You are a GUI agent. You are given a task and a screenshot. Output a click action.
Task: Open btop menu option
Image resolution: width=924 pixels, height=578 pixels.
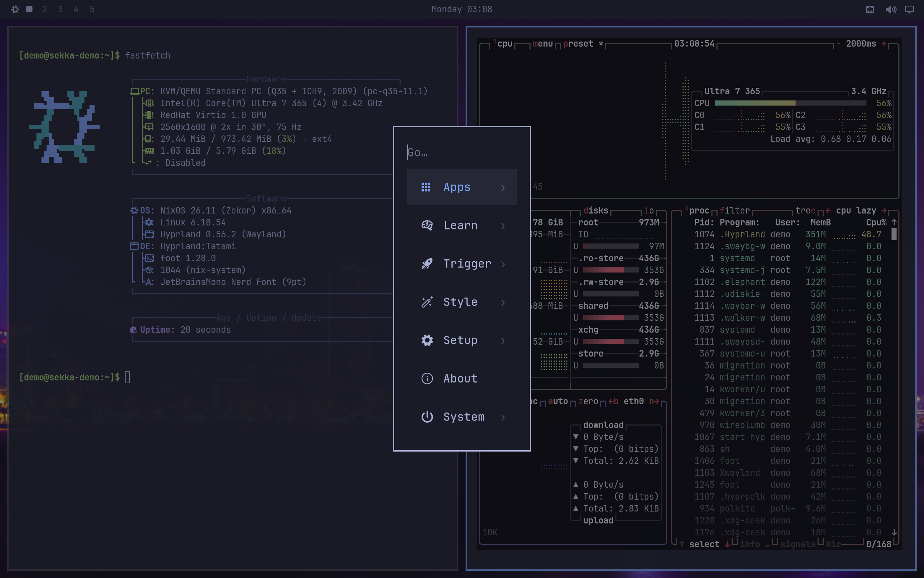[542, 44]
